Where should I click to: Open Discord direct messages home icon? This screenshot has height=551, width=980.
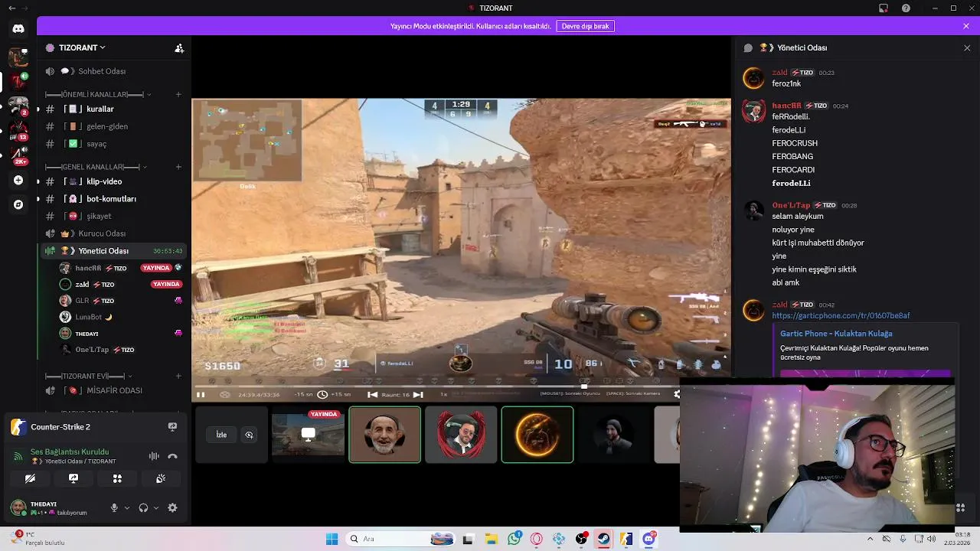tap(18, 28)
